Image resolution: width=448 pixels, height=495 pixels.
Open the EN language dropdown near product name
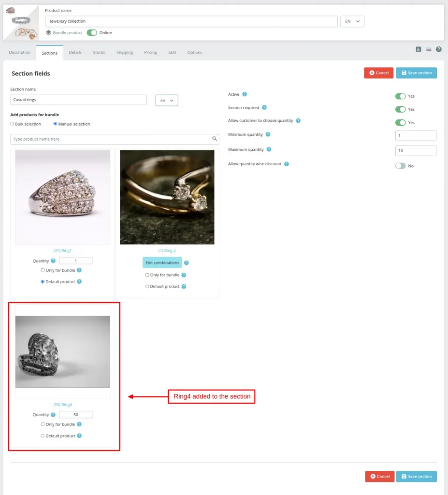[x=352, y=21]
